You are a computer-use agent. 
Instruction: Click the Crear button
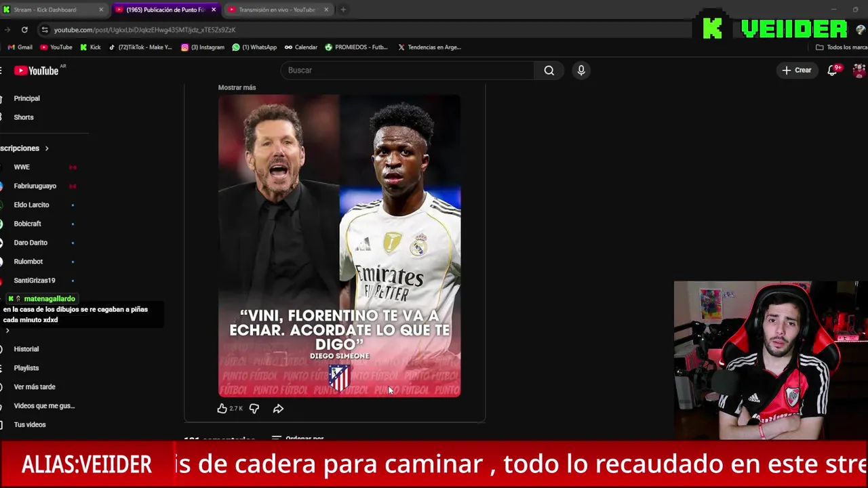pos(796,70)
